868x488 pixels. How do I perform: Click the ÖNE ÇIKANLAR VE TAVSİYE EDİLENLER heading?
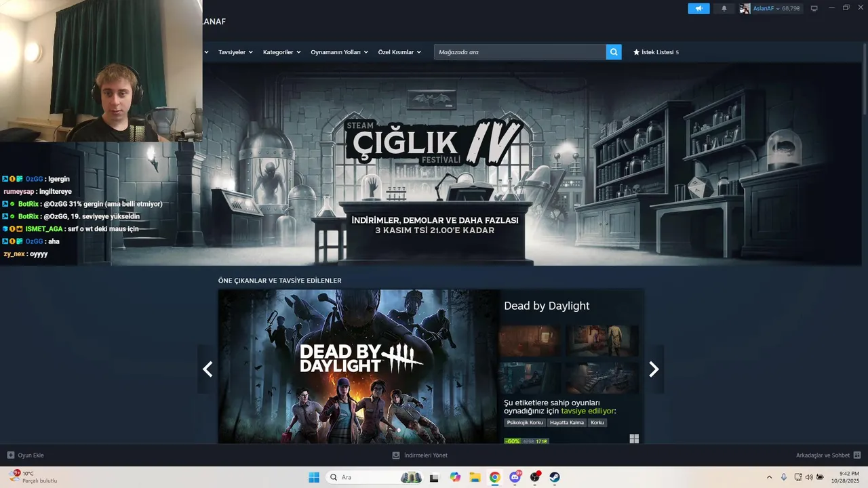point(279,281)
